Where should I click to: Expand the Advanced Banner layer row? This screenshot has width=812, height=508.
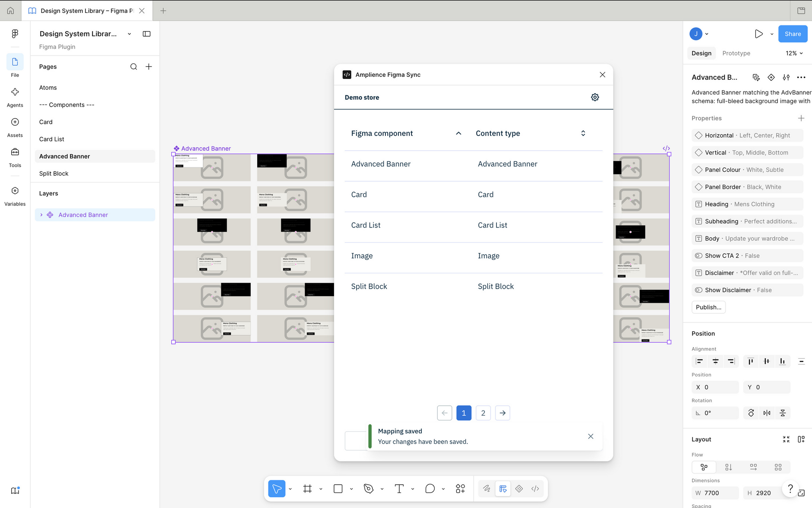pos(41,215)
